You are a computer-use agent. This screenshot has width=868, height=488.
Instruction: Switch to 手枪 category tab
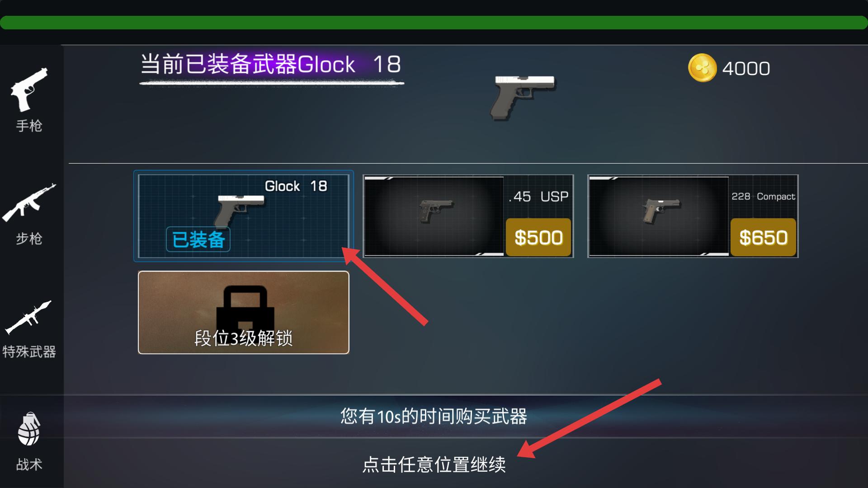[29, 126]
